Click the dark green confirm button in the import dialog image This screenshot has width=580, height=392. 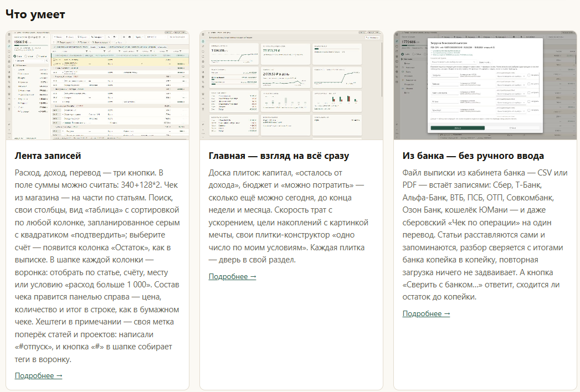click(x=458, y=128)
